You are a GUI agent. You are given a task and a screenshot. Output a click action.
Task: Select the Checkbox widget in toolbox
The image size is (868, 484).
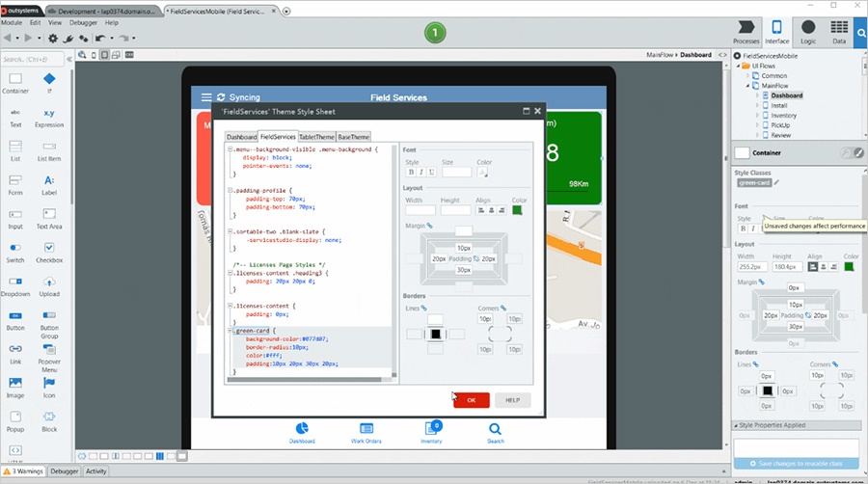(49, 253)
